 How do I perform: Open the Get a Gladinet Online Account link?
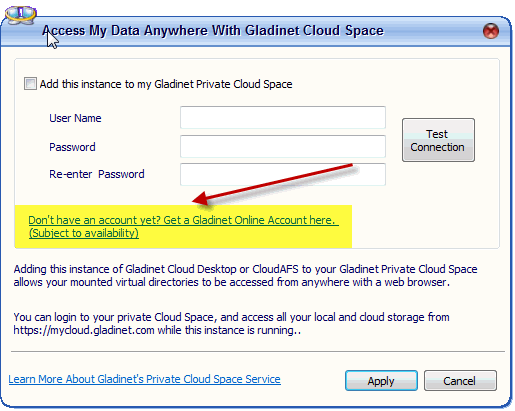[182, 220]
